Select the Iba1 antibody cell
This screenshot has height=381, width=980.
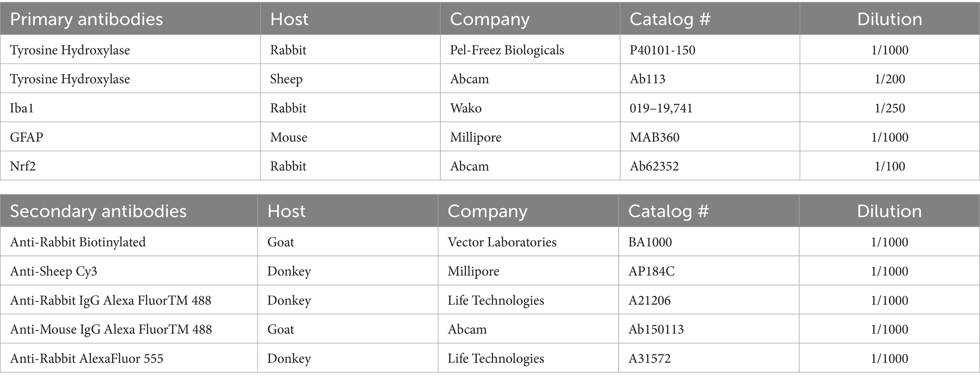click(x=22, y=109)
